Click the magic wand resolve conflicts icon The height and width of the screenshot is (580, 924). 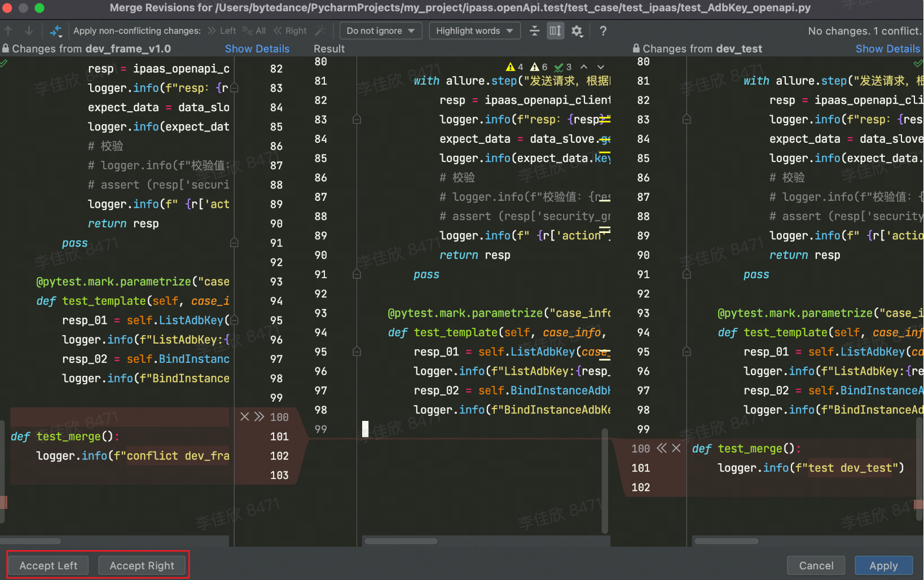320,30
